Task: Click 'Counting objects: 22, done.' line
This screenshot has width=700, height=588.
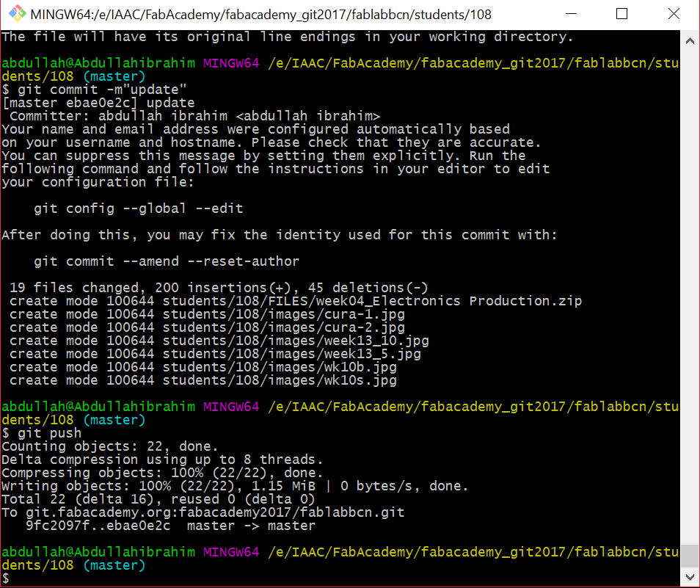Action: click(110, 446)
